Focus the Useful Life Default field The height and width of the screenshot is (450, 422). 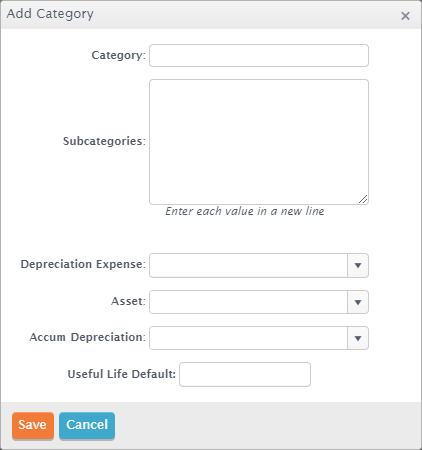tap(245, 374)
